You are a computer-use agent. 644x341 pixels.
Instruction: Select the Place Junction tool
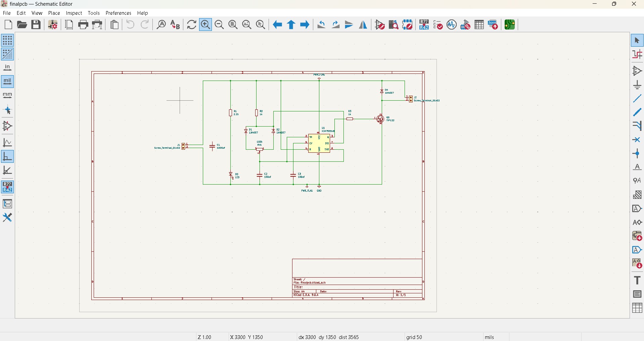coord(637,154)
